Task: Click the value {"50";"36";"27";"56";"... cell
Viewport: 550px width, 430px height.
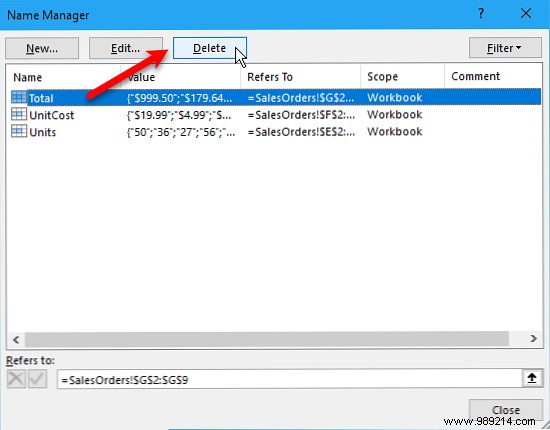Action: [x=181, y=132]
